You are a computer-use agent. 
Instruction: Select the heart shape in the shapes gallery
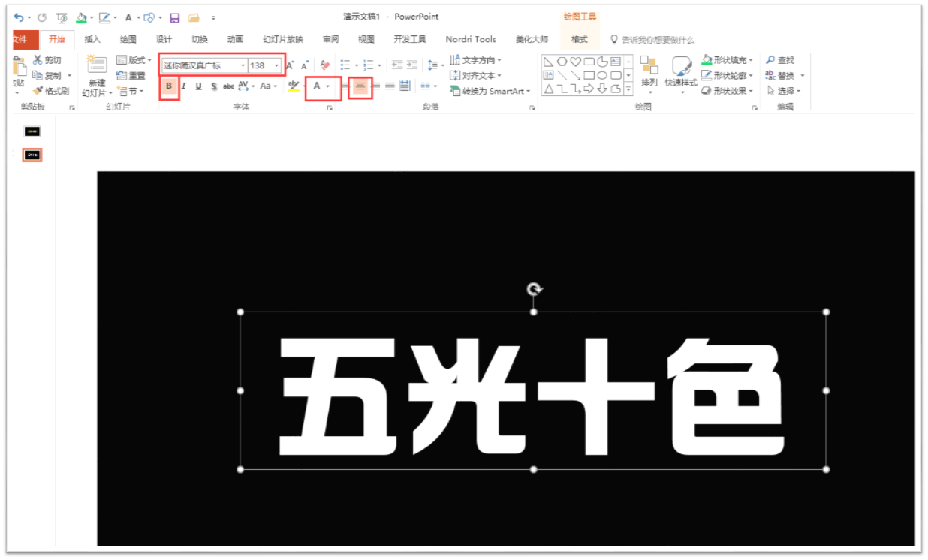(x=575, y=61)
